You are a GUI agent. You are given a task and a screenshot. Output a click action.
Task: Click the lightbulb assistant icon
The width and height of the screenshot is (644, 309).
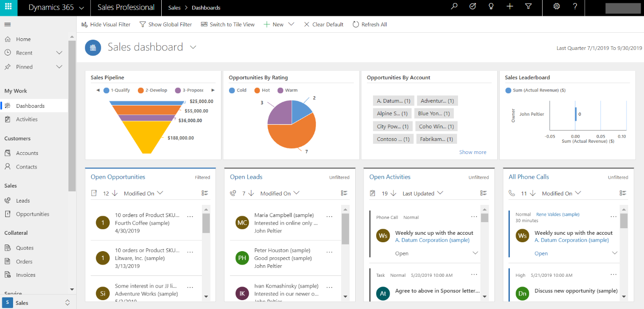[x=491, y=7]
